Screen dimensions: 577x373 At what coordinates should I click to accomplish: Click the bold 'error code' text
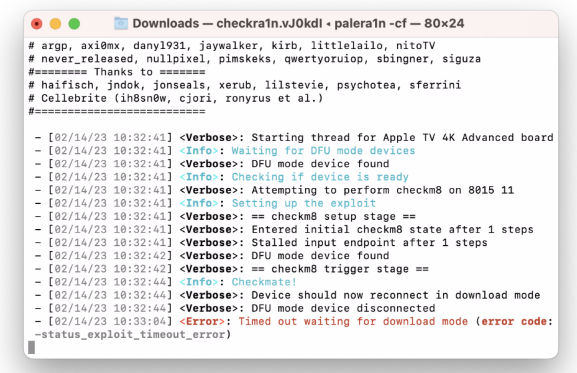point(514,322)
